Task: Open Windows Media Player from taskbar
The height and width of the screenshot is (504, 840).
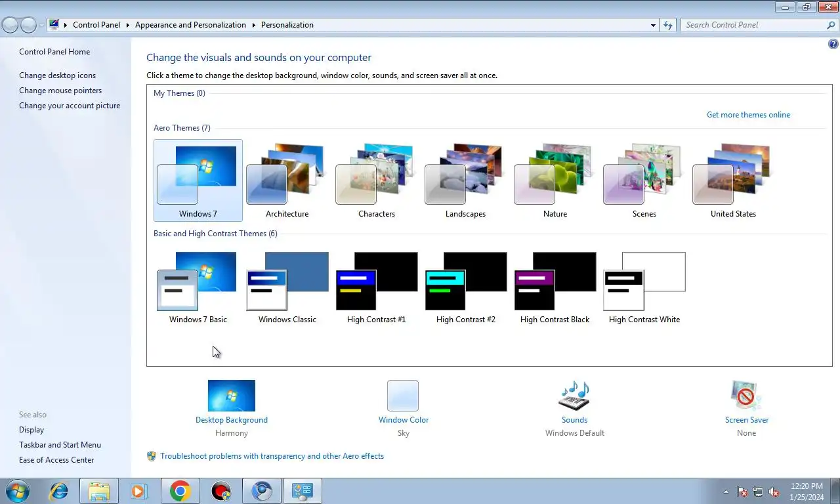Action: [x=138, y=491]
